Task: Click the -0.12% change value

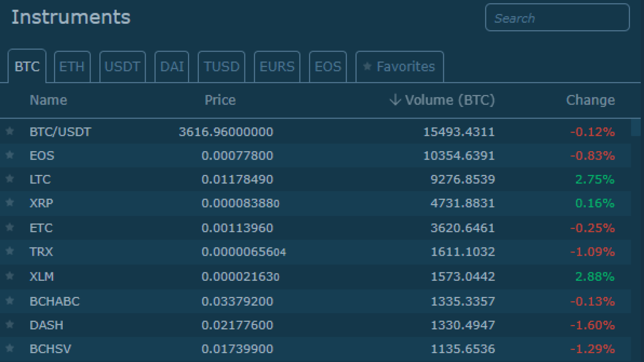Action: coord(592,132)
